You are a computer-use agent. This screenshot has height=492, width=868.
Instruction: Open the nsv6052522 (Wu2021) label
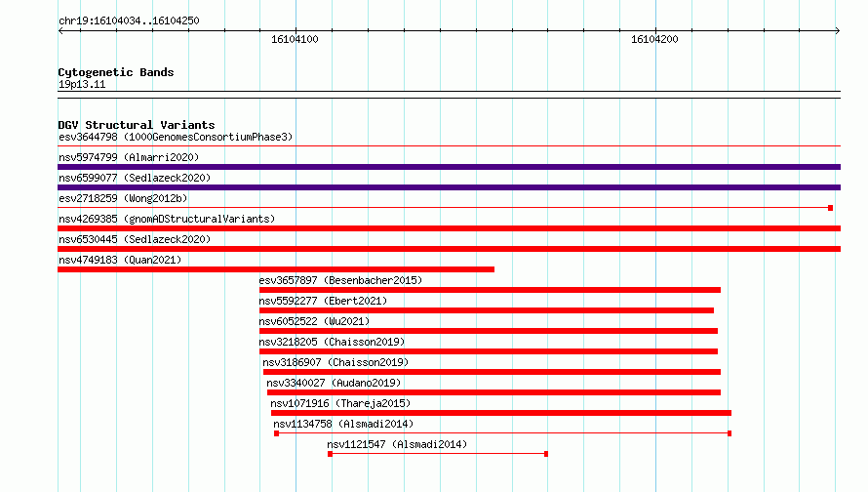coord(314,321)
